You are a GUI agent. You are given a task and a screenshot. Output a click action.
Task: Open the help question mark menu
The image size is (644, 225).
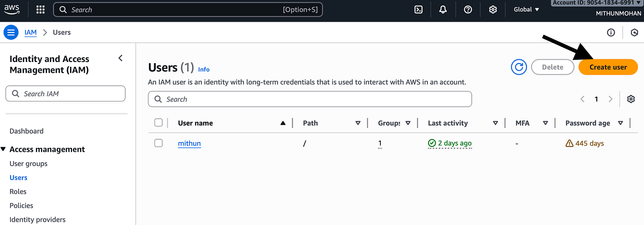point(468,10)
